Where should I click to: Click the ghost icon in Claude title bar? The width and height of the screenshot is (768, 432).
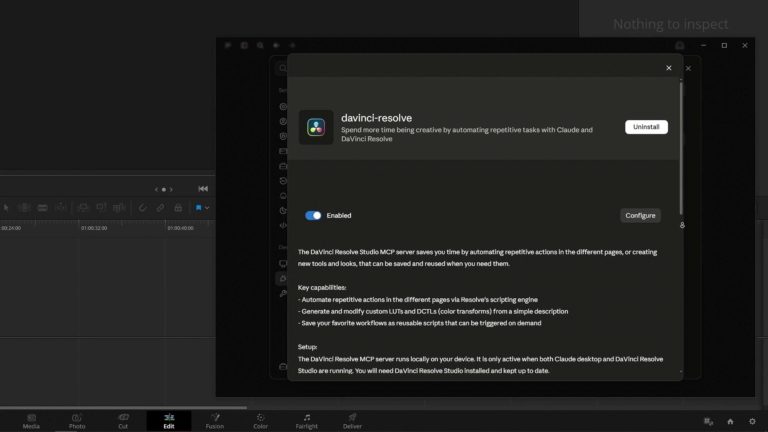click(x=680, y=46)
